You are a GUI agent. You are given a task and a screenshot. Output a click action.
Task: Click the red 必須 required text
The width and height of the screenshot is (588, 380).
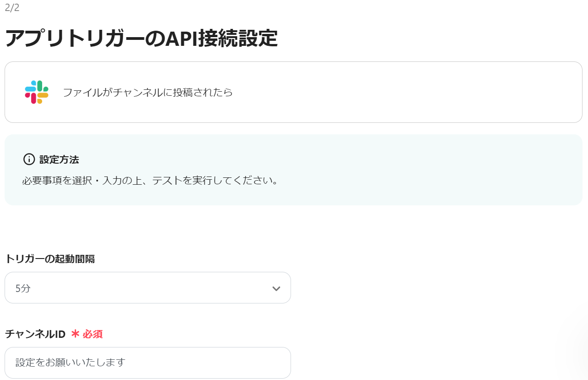[93, 334]
